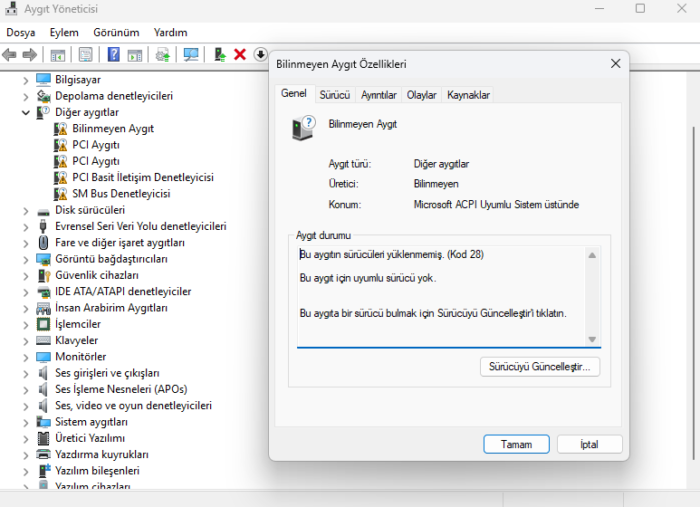Viewport: 700px width, 507px height.
Task: Click the Evrensel Seri Veri Yolu USB icon
Action: tap(43, 226)
